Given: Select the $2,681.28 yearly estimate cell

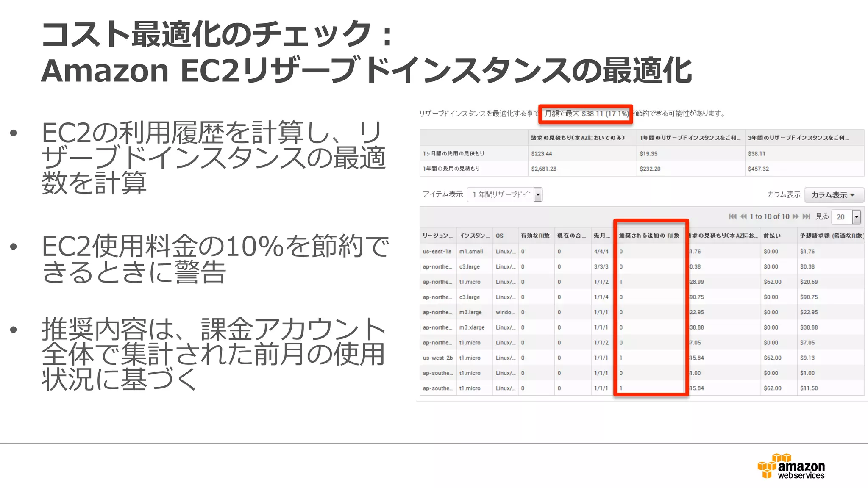Looking at the screenshot, I should 582,169.
